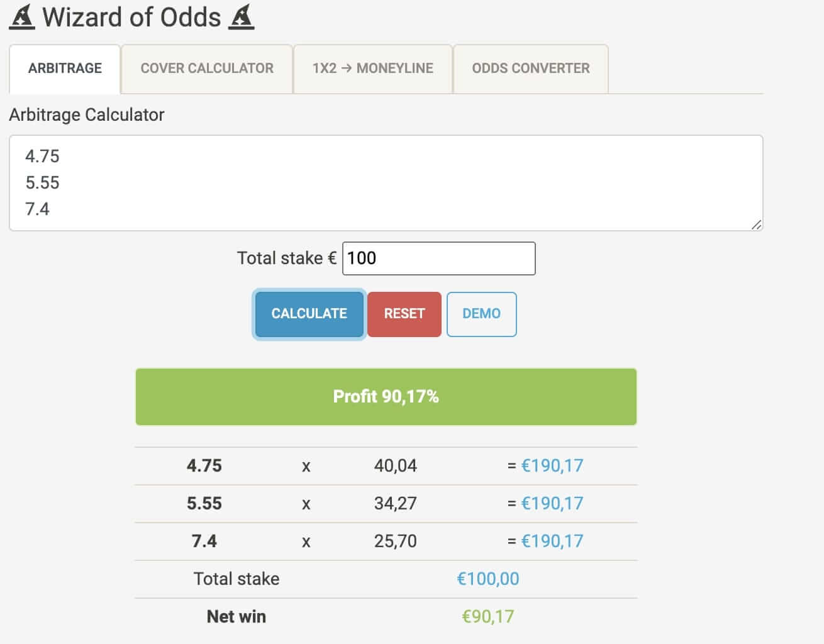
Task: Switch to the Cover Calculator tab
Action: tap(207, 69)
